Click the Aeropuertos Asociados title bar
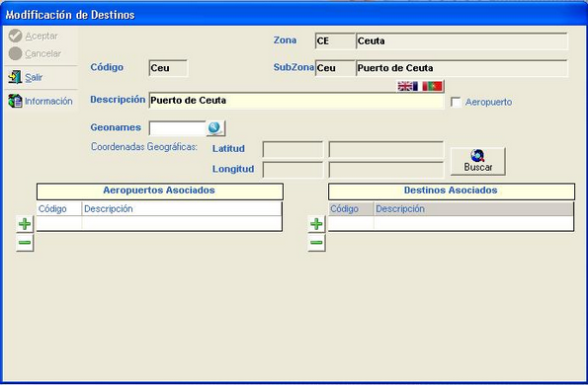The image size is (588, 385). point(160,191)
